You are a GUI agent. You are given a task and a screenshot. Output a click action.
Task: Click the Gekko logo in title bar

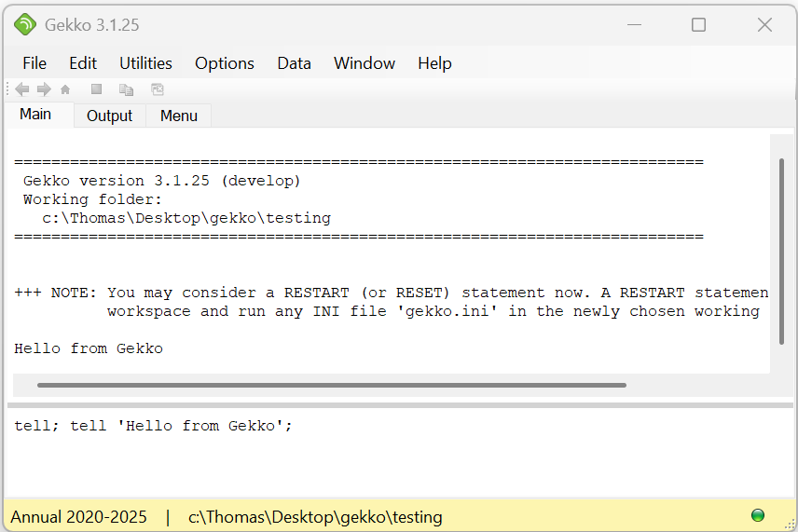tap(24, 25)
